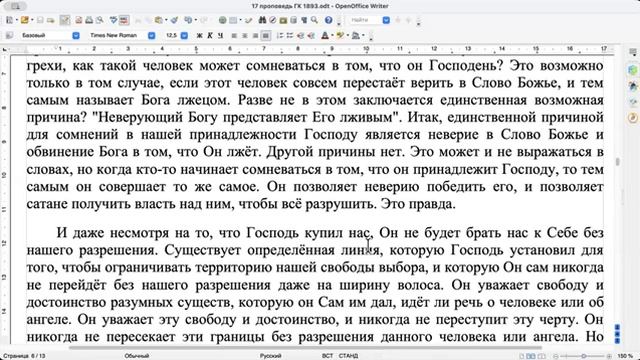Set justified alignment

[x=266, y=36]
